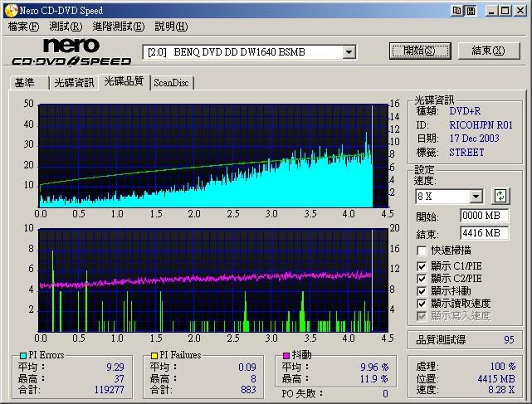Click the speed value 8.28 X
Screen dimensions: 532x404
tap(501, 390)
